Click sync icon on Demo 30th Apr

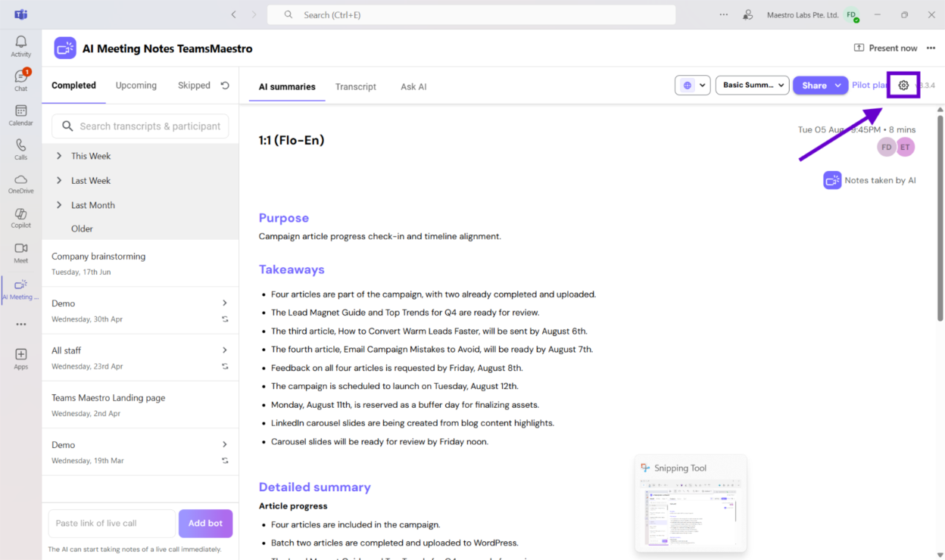click(x=225, y=319)
